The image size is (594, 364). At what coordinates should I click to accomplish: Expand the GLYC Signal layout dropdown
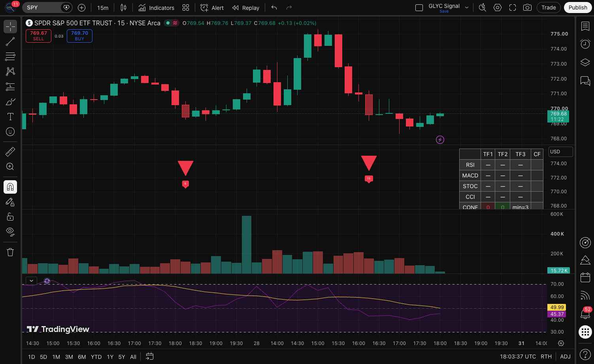pyautogui.click(x=467, y=8)
